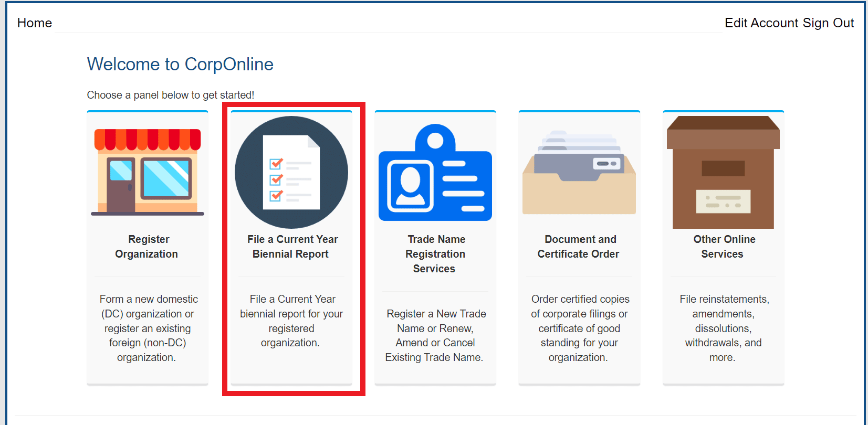Click 'File reinstatements, amendments, dissolutions' description
Screen dimensions: 868x425
click(x=724, y=328)
